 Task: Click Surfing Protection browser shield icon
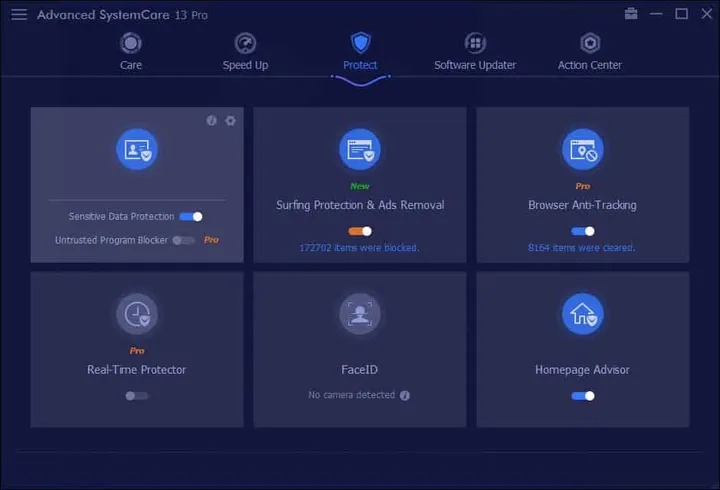pyautogui.click(x=360, y=149)
